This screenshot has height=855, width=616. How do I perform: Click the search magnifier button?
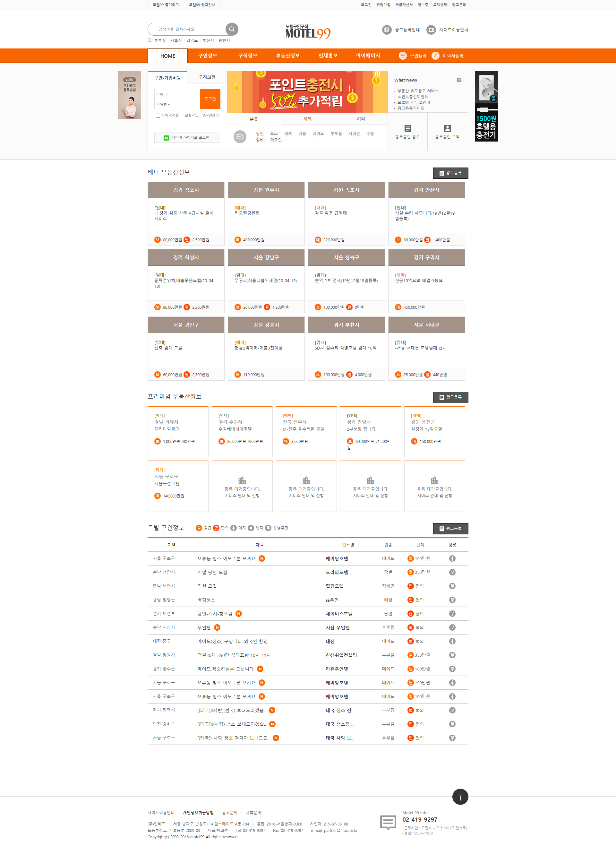(232, 29)
